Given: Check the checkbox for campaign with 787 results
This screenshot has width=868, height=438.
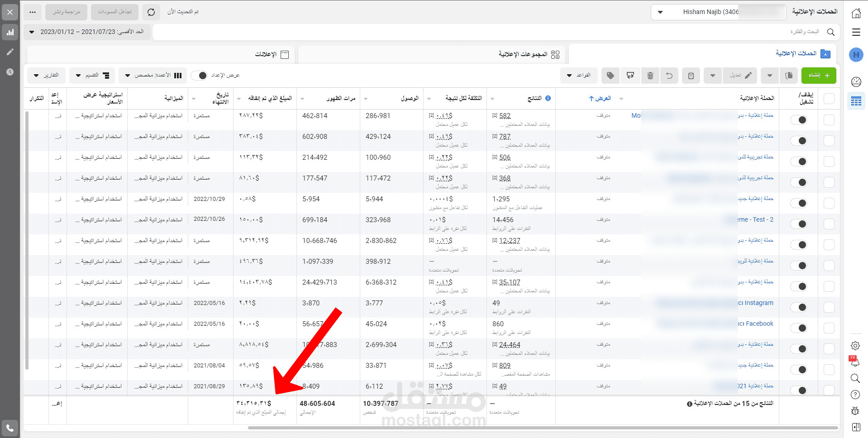Looking at the screenshot, I should click(829, 141).
